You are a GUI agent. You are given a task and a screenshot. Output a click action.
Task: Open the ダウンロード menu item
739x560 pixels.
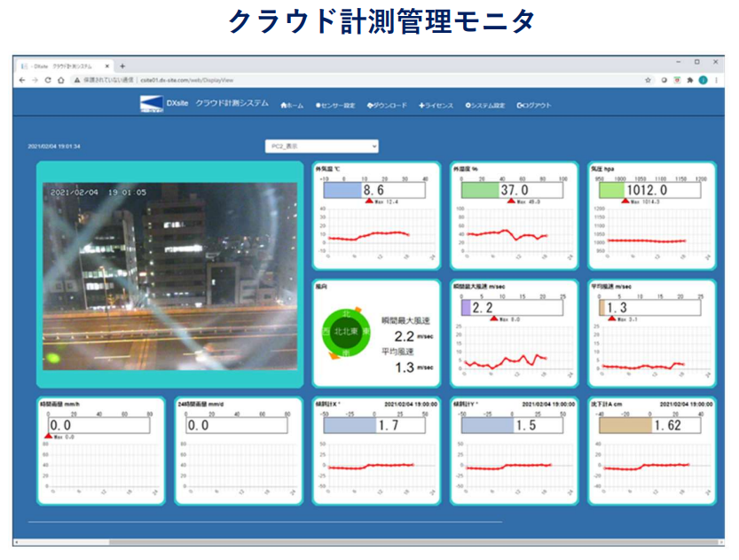pos(387,106)
